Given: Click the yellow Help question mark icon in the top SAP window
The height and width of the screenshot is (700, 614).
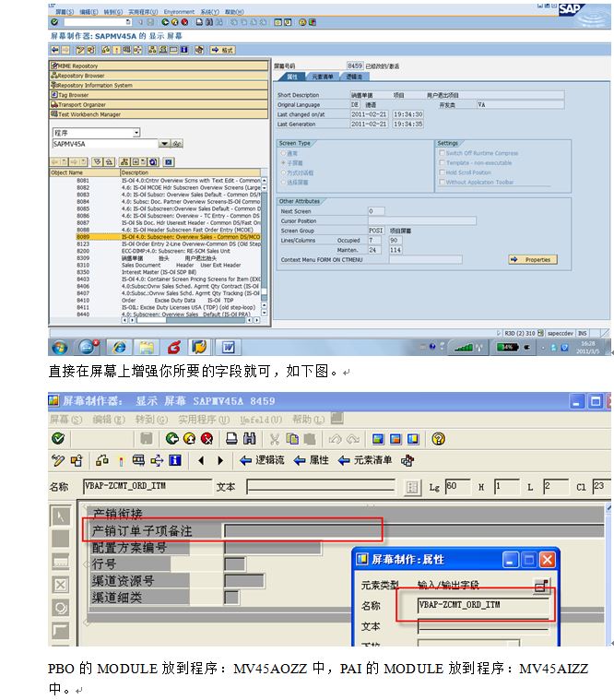Looking at the screenshot, I should coord(302,22).
